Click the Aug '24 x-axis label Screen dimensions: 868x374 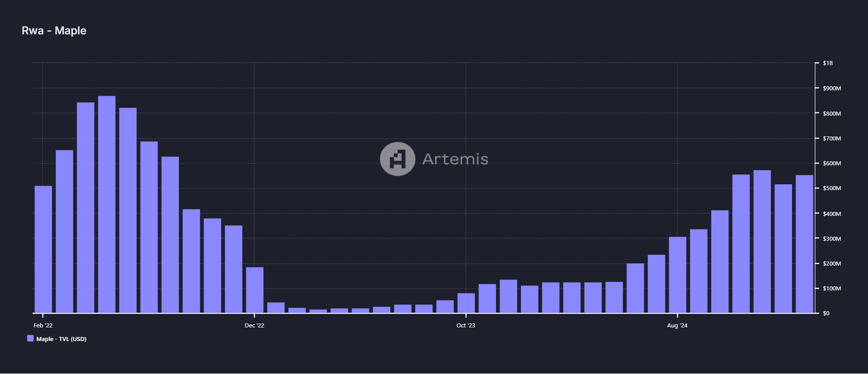tap(677, 325)
